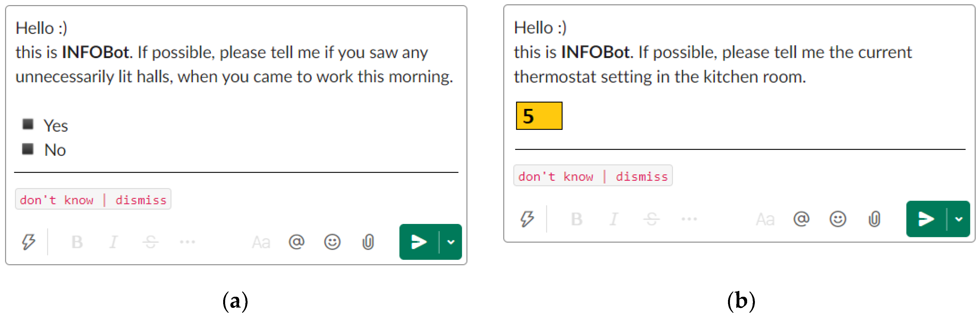Click the yellow thermostat value field

pyautogui.click(x=539, y=115)
